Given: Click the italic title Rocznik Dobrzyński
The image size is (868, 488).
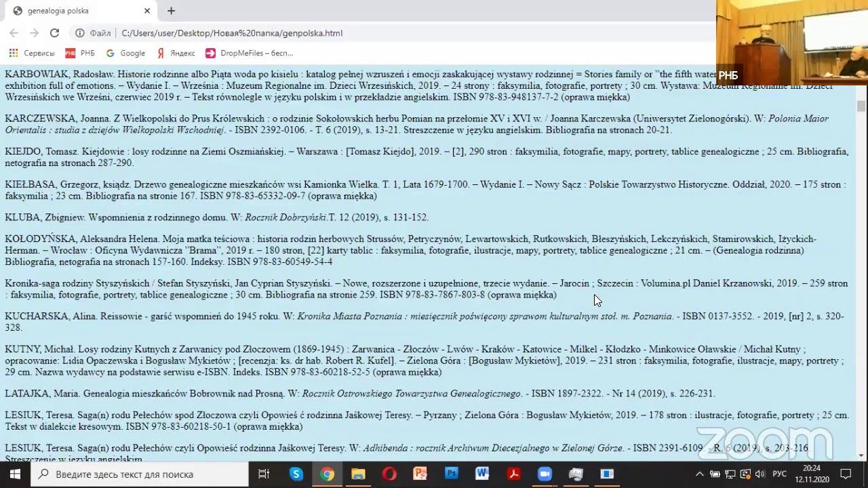Looking at the screenshot, I should 285,217.
